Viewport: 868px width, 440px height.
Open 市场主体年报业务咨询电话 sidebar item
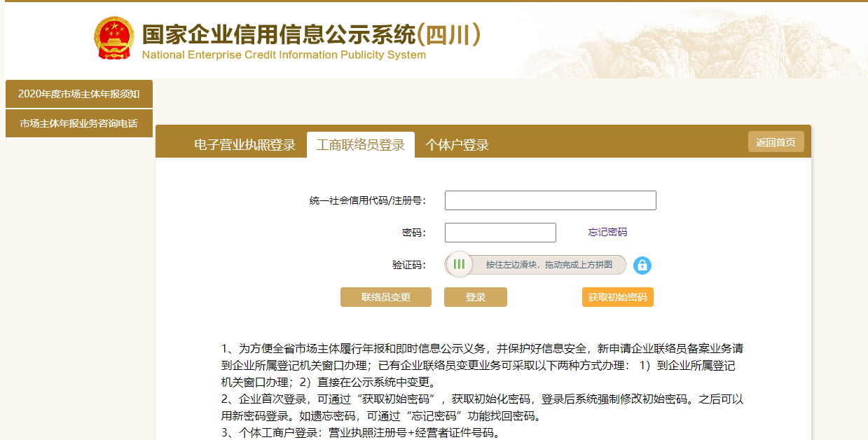point(79,123)
